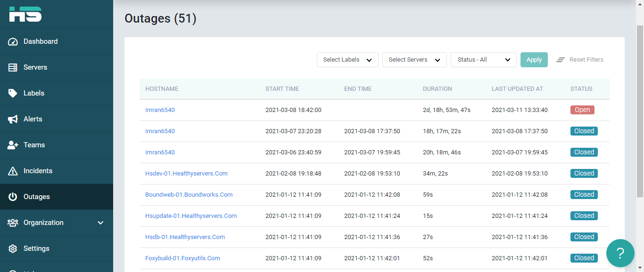The width and height of the screenshot is (644, 272).
Task: Click the HS logo in the sidebar
Action: 25,14
